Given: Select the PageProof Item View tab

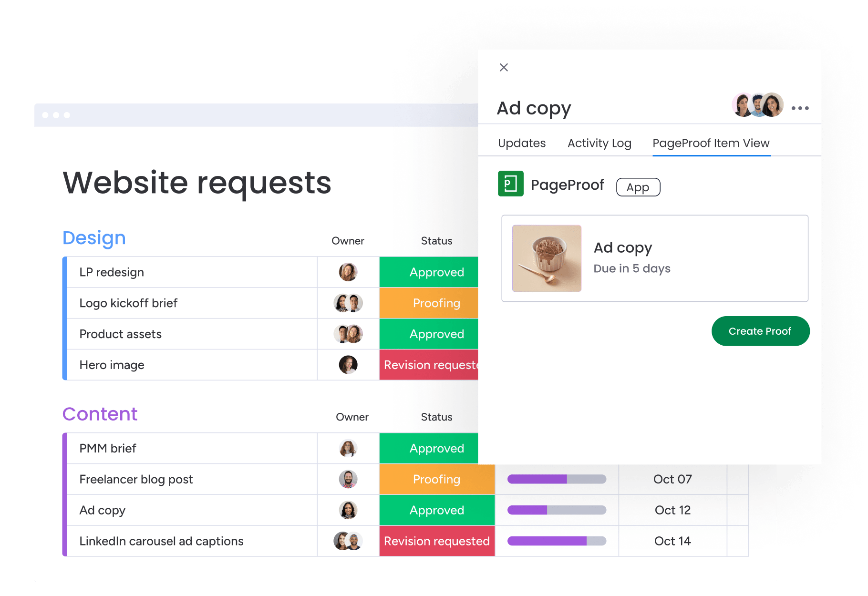Looking at the screenshot, I should 711,143.
